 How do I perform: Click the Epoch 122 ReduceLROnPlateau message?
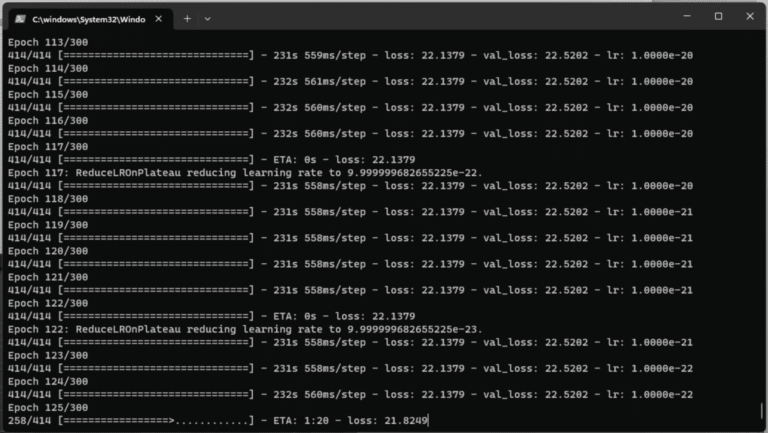tap(245, 329)
